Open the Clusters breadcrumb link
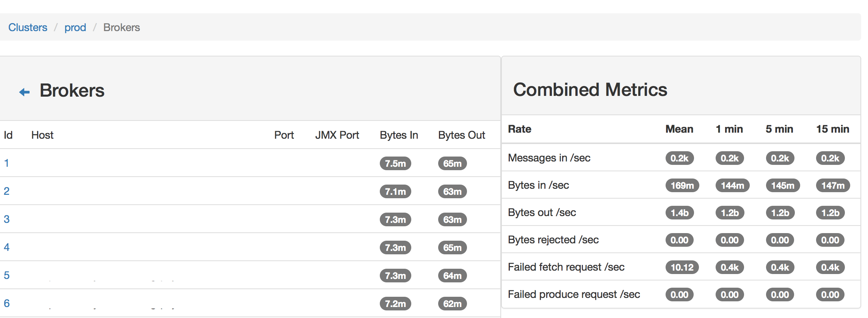The width and height of the screenshot is (868, 318). tap(28, 27)
